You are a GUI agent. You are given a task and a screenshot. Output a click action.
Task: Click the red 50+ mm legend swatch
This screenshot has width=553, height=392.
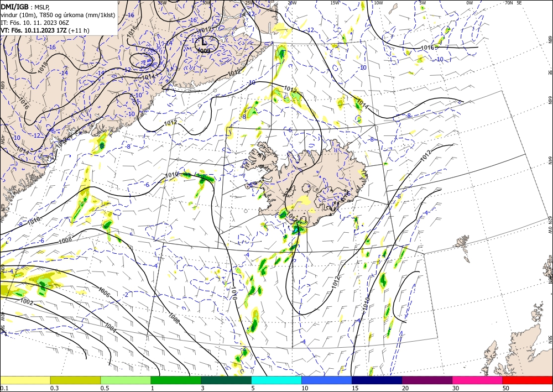coord(528,380)
